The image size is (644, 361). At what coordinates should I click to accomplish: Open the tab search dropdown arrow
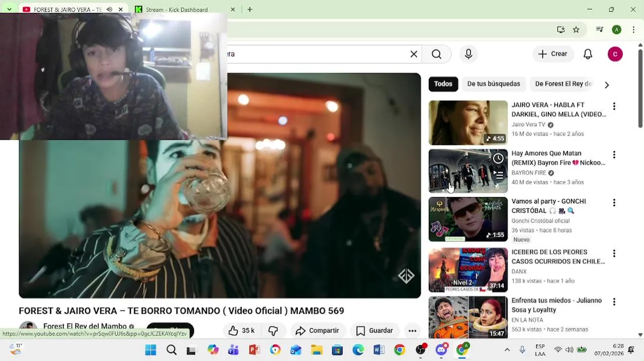(x=9, y=10)
